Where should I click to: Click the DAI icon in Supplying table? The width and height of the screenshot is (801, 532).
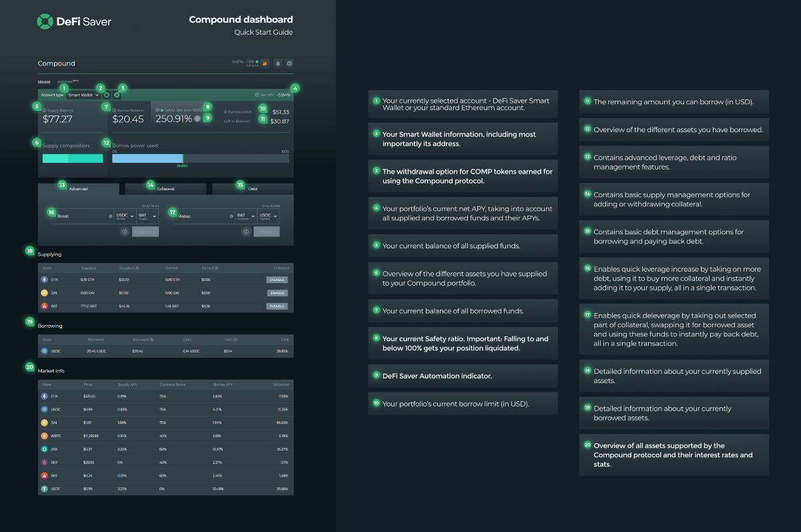44,293
